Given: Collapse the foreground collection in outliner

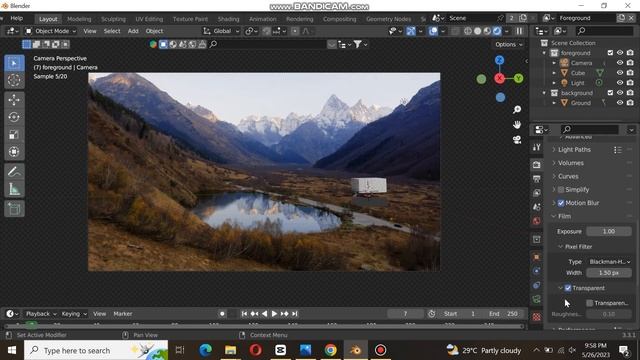Looking at the screenshot, I should (544, 53).
